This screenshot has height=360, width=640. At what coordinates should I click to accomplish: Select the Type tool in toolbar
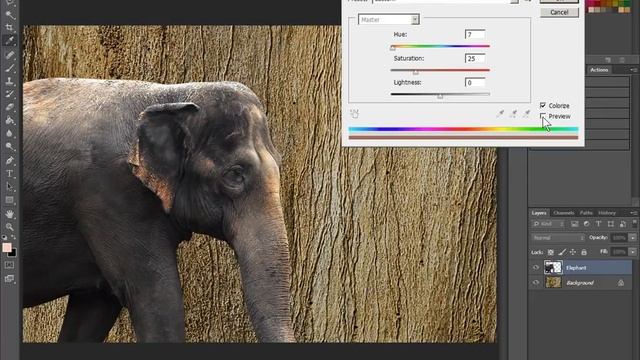click(x=10, y=173)
